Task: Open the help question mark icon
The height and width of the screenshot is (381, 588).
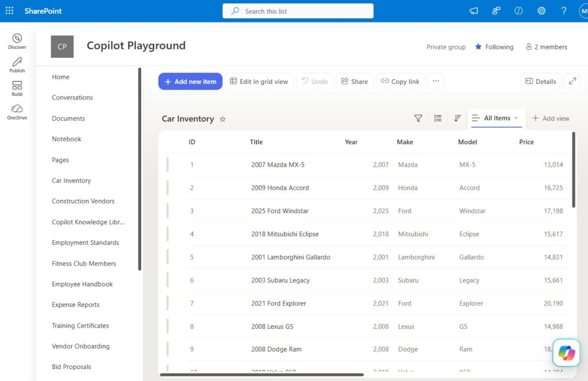Action: pyautogui.click(x=564, y=11)
